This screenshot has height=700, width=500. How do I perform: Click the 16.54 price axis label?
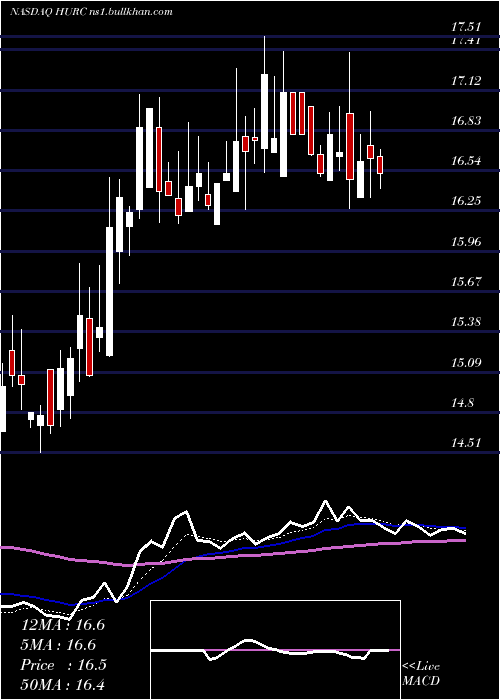pos(466,161)
